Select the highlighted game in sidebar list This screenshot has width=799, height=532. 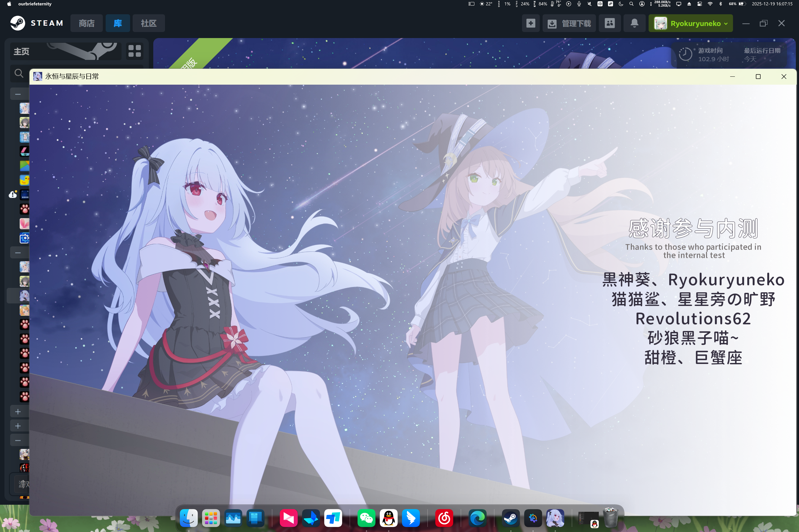click(24, 296)
